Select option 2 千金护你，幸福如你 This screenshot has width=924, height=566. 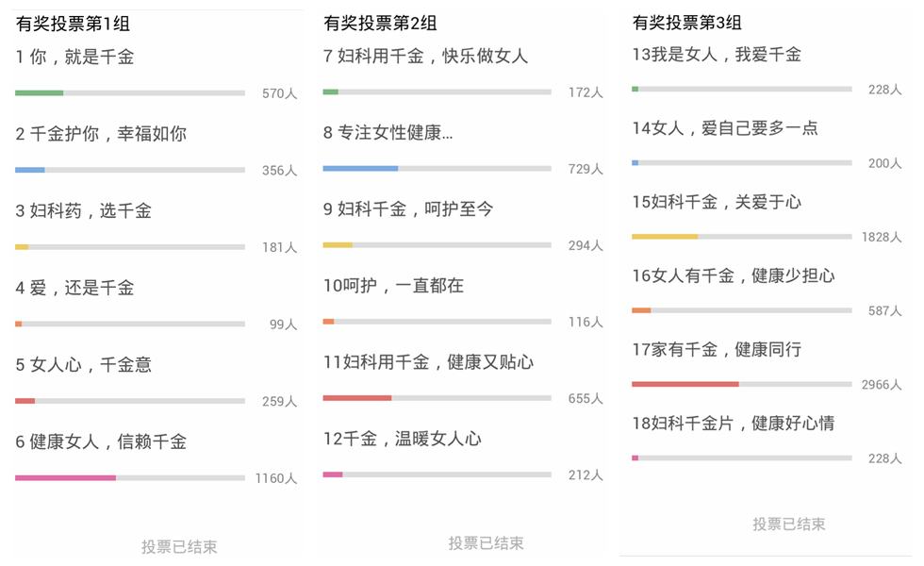point(101,134)
